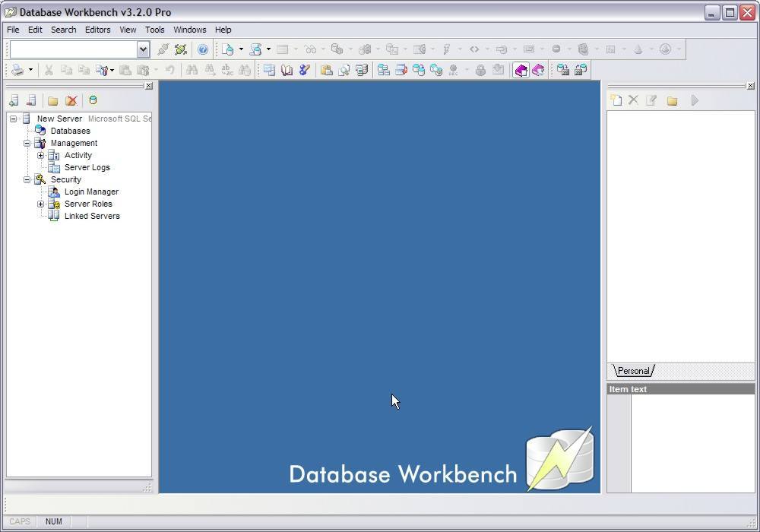
Task: Click the two cylinders with arrow icon
Action: [418, 70]
